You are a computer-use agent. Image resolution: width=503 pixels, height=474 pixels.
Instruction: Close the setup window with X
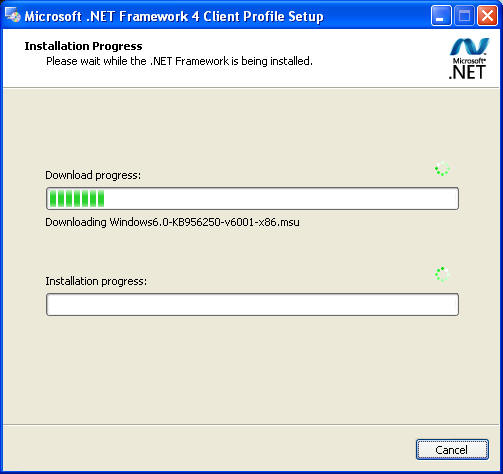(x=487, y=16)
